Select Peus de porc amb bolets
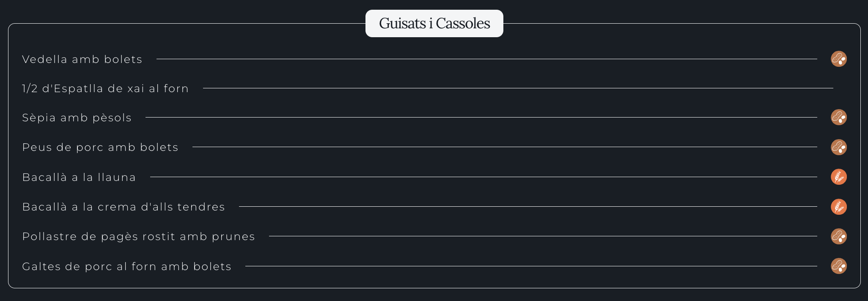This screenshot has width=868, height=301. (x=100, y=148)
